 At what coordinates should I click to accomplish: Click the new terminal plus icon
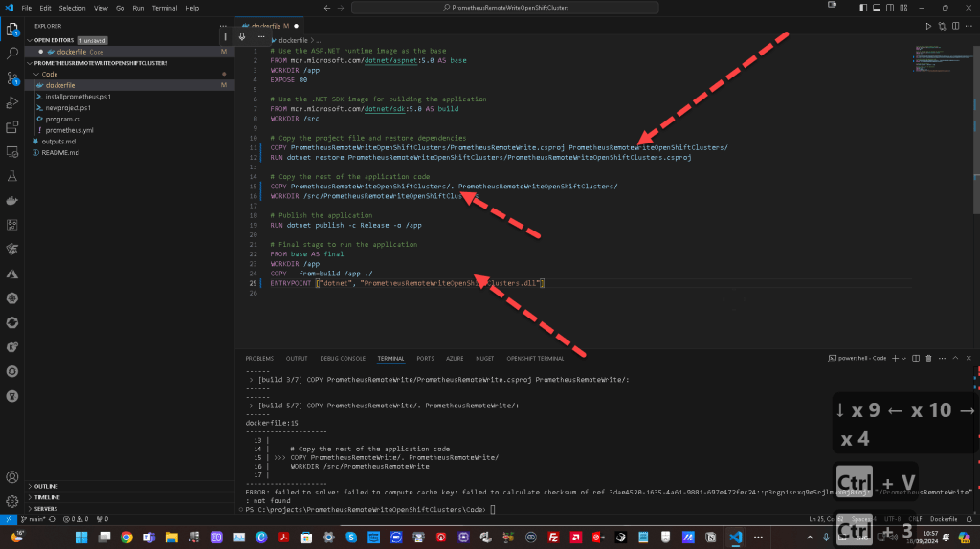895,359
